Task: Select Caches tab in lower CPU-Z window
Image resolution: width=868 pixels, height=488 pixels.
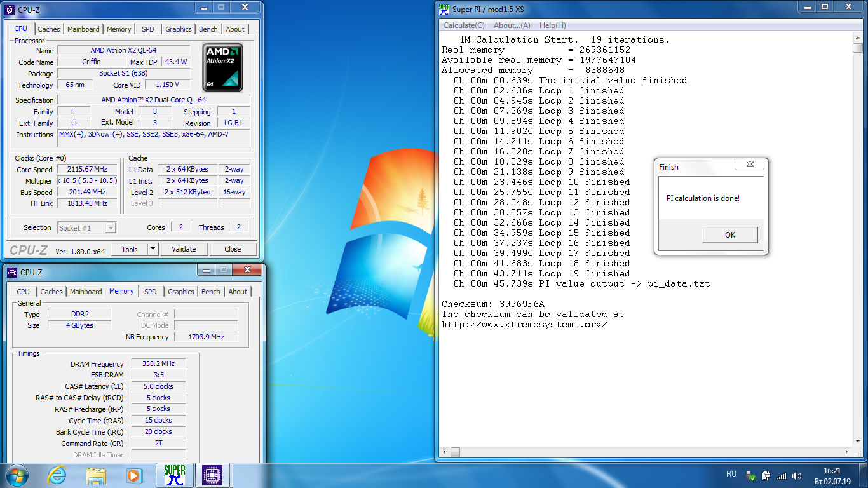Action: (51, 292)
